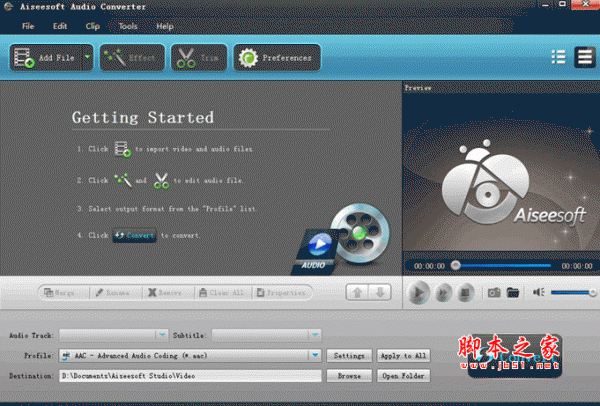The height and width of the screenshot is (406, 600).
Task: Click the effect wand icon in step 2
Action: (x=123, y=180)
